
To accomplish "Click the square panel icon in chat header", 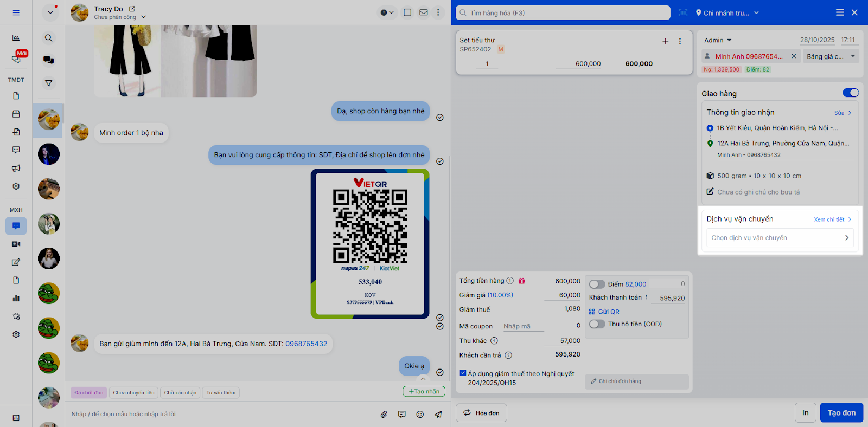I will (x=407, y=12).
